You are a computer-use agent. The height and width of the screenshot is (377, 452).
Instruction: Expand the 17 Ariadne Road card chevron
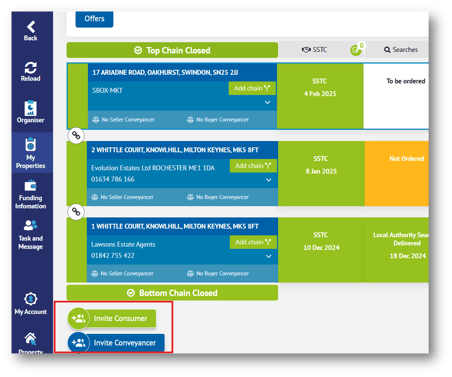click(267, 102)
